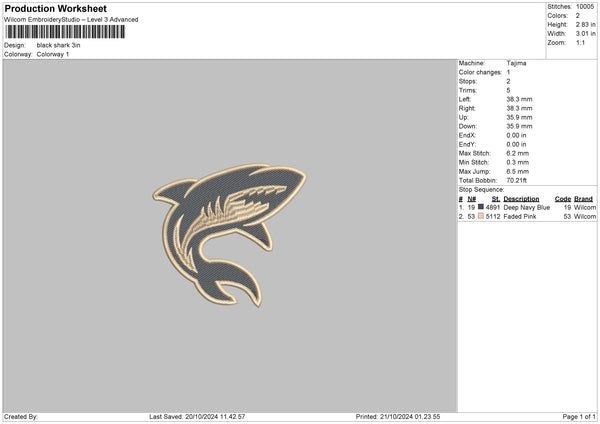Click EndX value 0.00 in
The image size is (600, 424).
(x=516, y=135)
